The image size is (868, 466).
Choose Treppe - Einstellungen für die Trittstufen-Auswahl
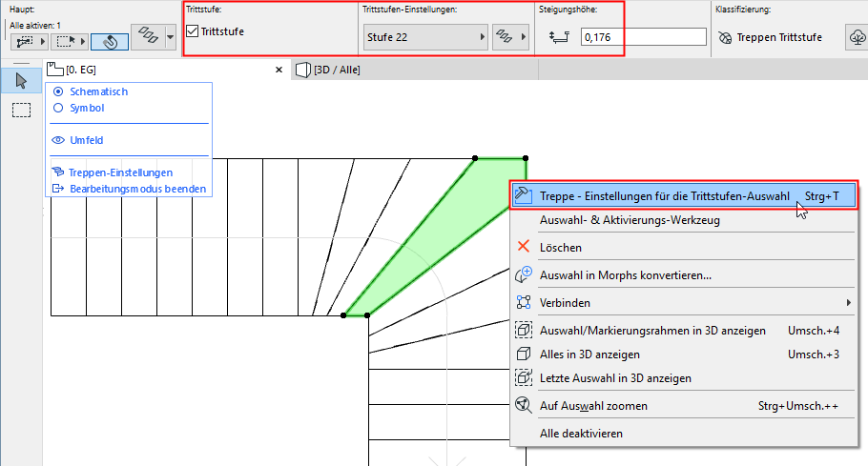[684, 195]
